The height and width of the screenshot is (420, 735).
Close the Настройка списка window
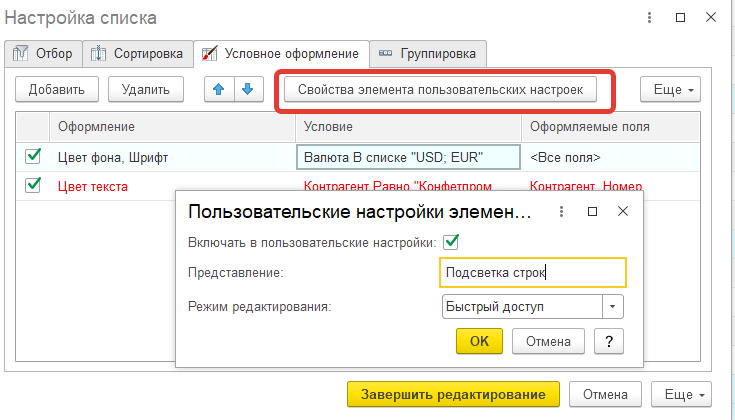tap(711, 18)
